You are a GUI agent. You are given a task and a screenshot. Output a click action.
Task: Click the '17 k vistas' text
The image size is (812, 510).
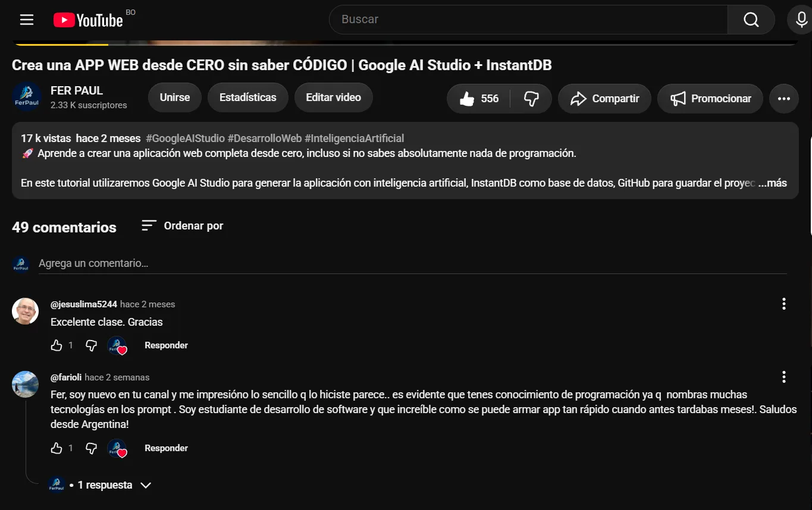click(46, 138)
